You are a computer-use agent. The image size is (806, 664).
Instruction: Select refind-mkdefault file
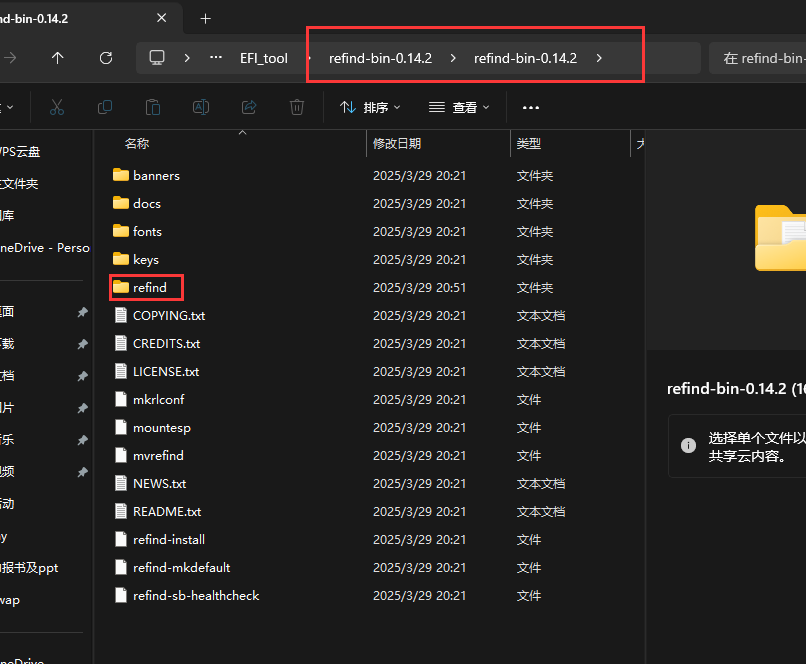(172, 567)
